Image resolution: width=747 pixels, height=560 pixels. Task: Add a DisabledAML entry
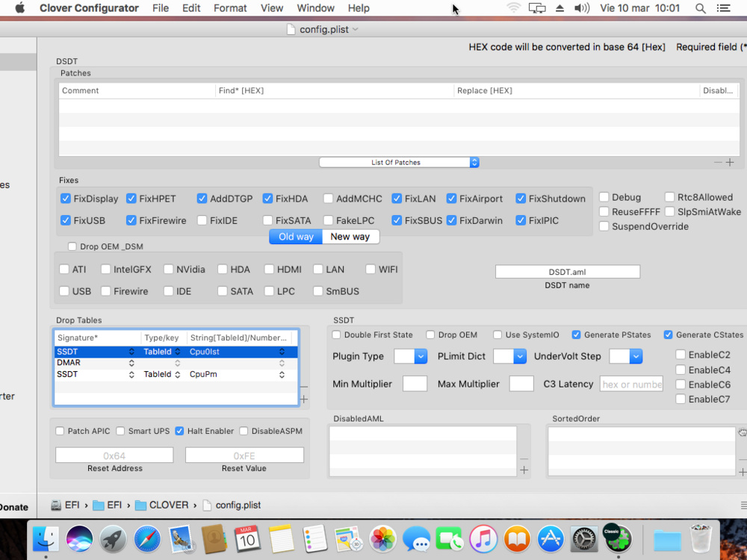tap(524, 470)
